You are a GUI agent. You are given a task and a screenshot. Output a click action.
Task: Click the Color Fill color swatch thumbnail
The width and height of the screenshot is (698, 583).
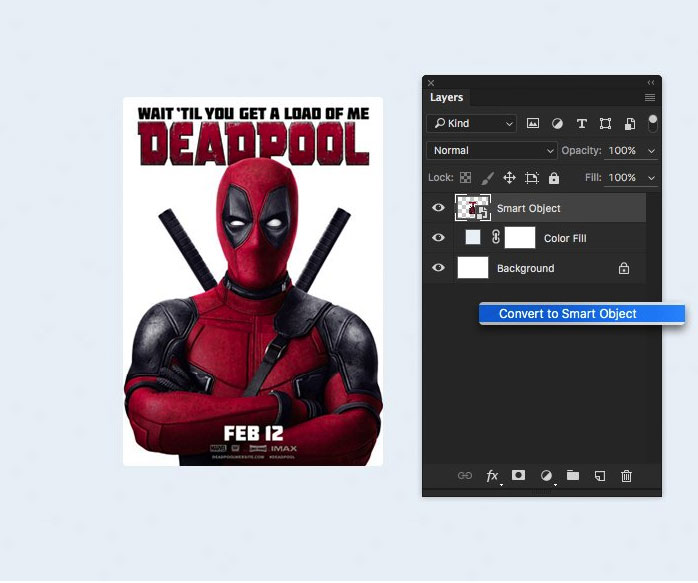[473, 237]
